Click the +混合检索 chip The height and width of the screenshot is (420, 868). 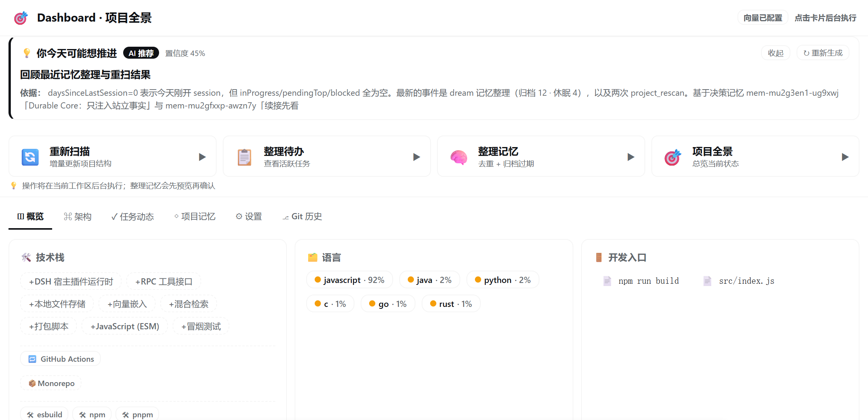(x=188, y=304)
